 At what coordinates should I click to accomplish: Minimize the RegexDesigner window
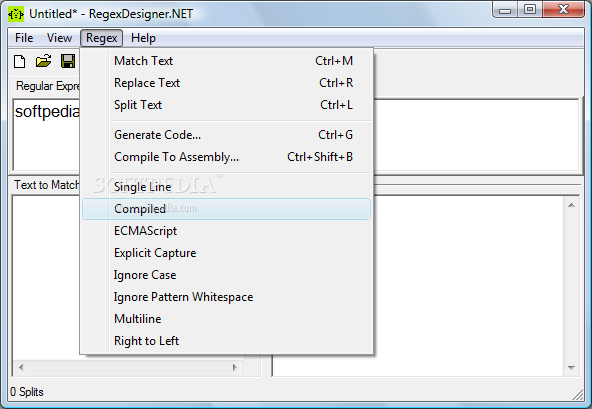coord(505,10)
